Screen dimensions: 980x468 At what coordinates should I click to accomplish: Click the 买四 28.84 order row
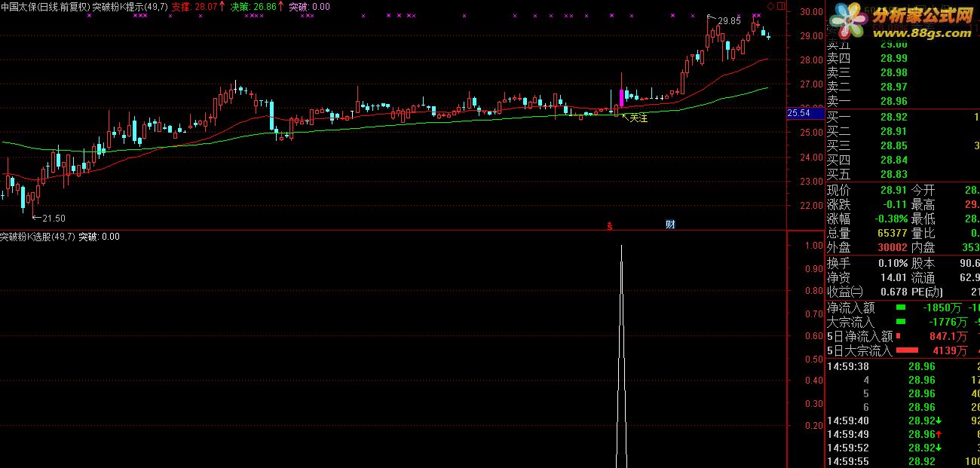click(902, 160)
